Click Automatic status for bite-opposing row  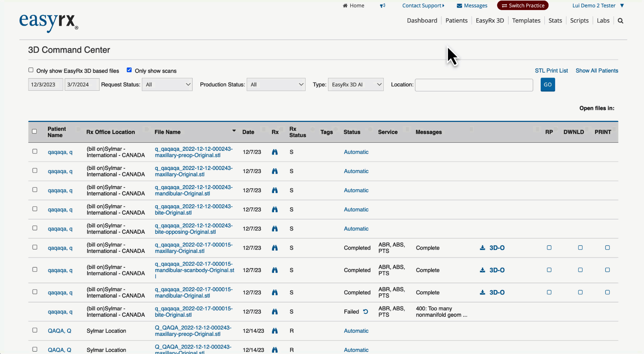pos(356,229)
